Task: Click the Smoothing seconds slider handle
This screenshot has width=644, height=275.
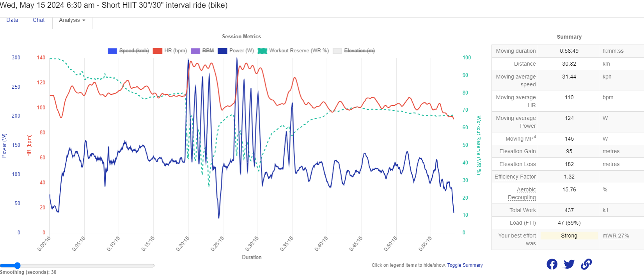Action: 17,266
